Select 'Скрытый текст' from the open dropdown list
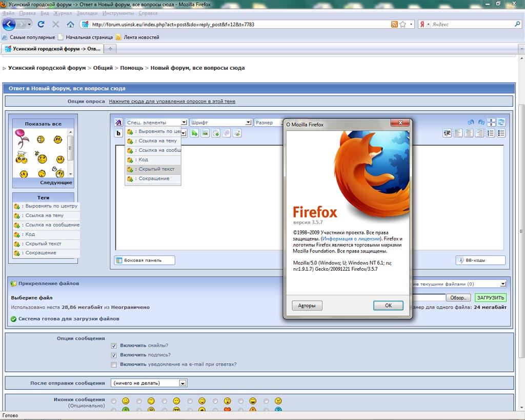 point(156,169)
